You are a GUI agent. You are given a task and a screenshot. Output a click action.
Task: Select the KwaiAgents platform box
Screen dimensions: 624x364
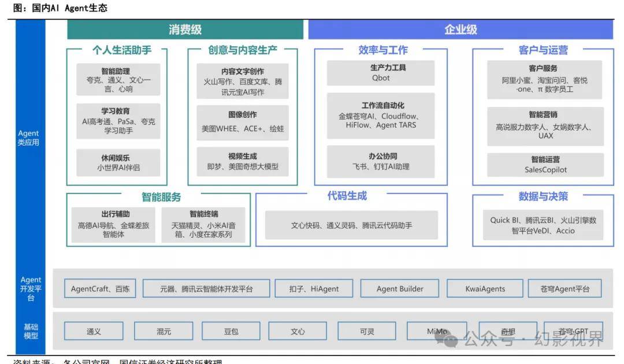pos(485,288)
